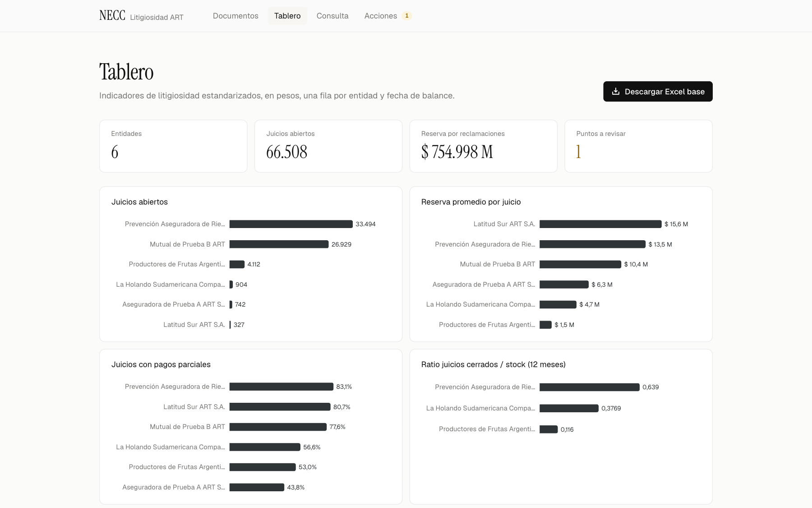Click the $ 13,5 M value label

tap(660, 244)
